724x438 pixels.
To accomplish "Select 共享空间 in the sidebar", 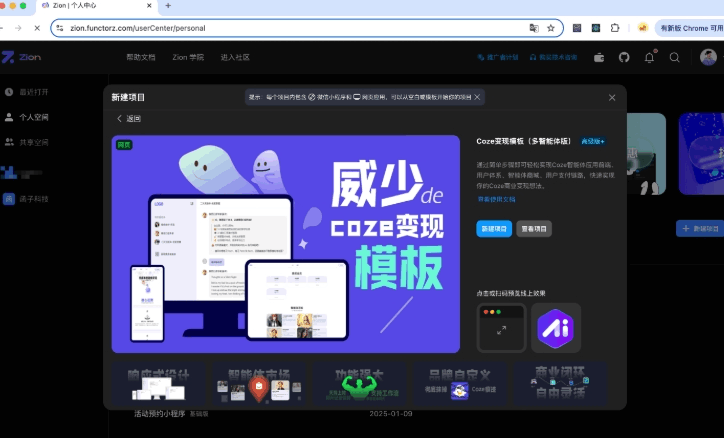I will tap(27, 142).
